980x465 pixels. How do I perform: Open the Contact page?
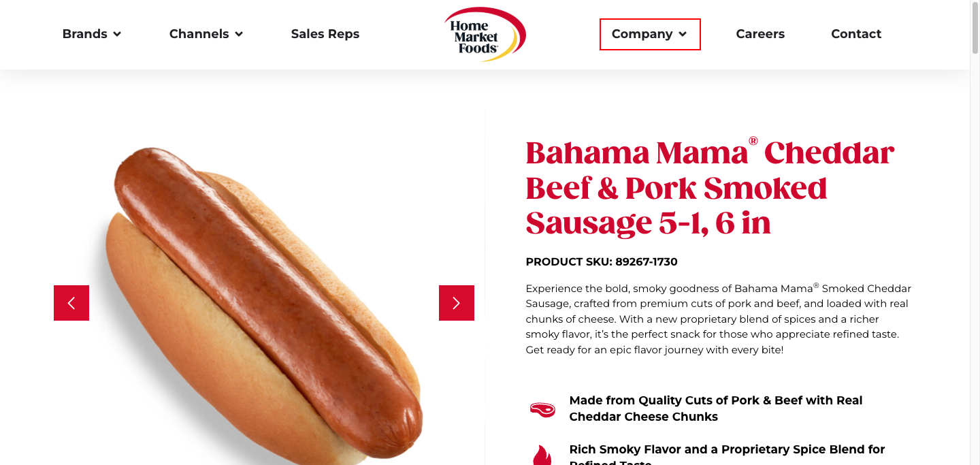coord(856,34)
